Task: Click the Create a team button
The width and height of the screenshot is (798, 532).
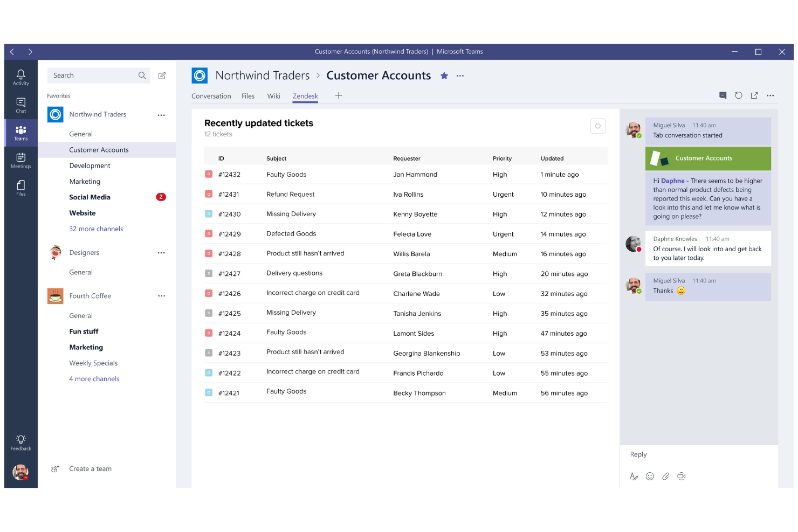Action: pos(90,468)
